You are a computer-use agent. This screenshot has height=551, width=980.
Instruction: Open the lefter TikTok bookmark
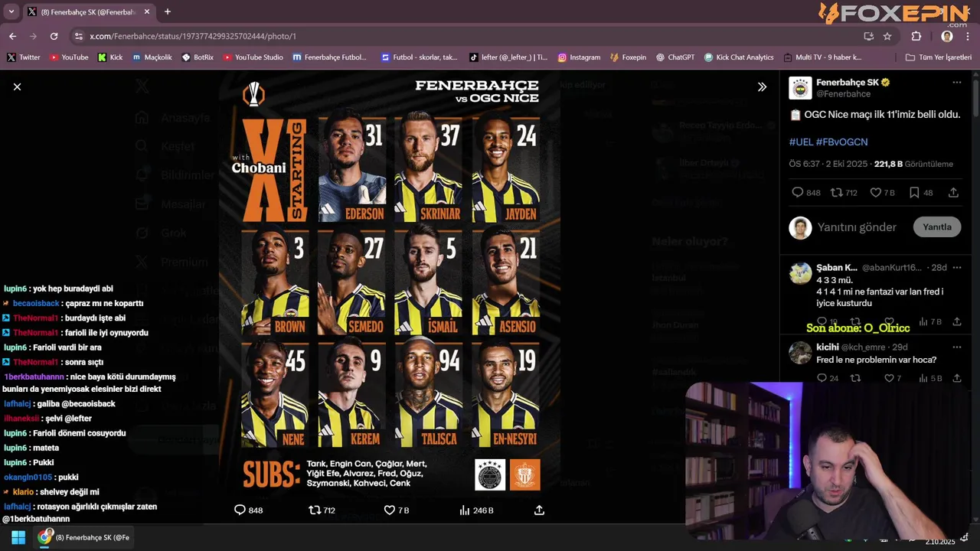(508, 57)
